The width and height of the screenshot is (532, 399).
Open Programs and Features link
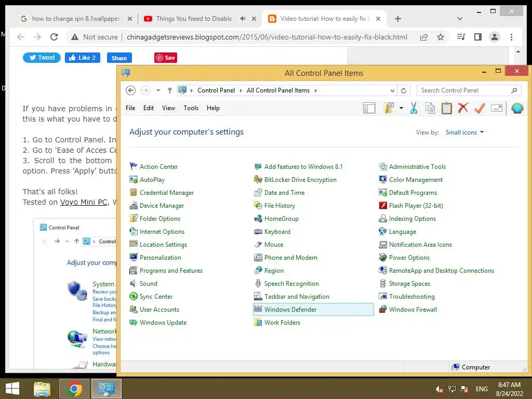[171, 270]
